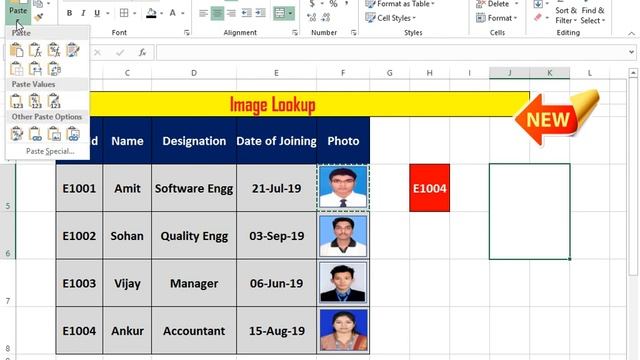Click the Fill down icon
640x360 pixels.
tap(538, 4)
